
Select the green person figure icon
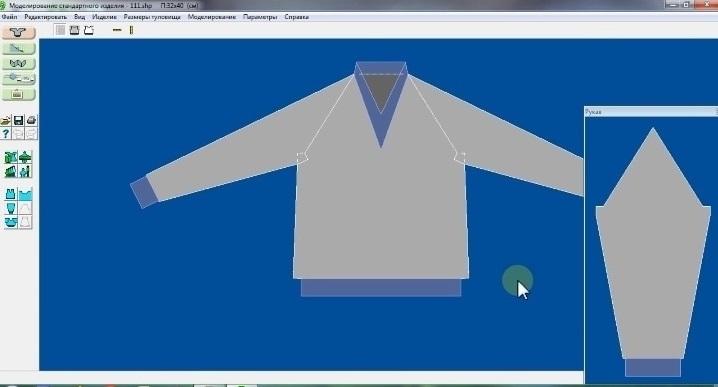tap(26, 171)
